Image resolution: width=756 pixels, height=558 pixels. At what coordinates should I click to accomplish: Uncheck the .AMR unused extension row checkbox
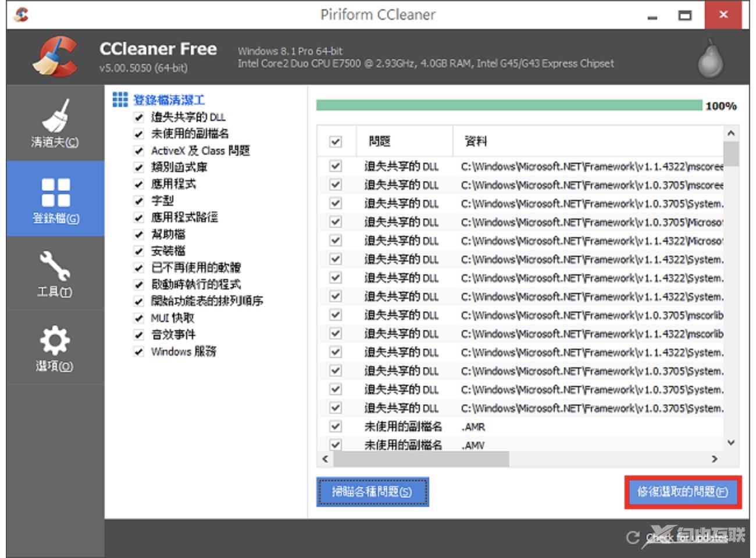[x=336, y=427]
